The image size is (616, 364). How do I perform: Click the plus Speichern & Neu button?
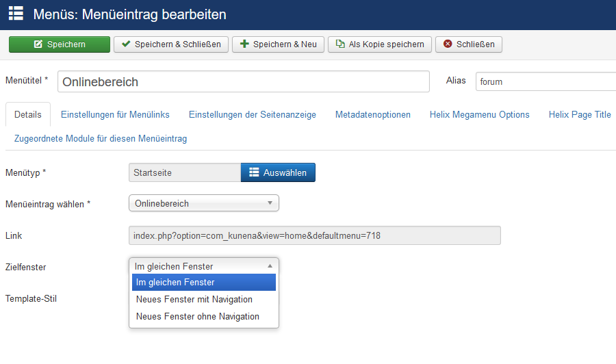[278, 44]
